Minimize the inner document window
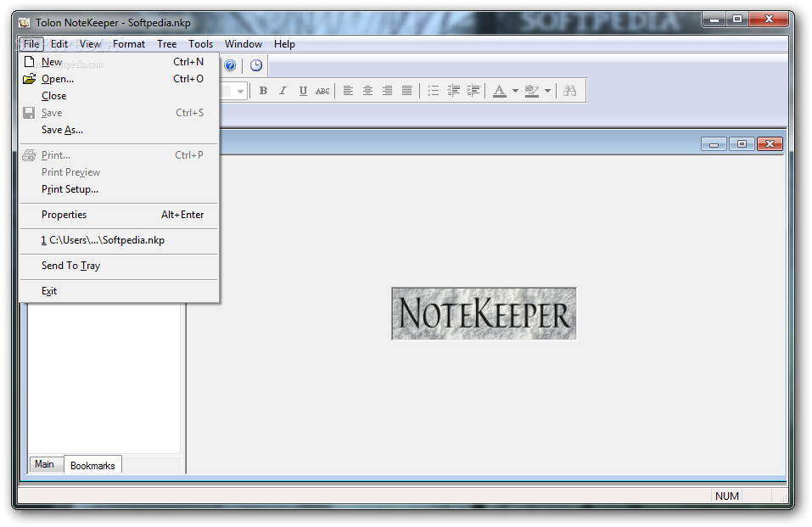The height and width of the screenshot is (527, 812). (714, 144)
